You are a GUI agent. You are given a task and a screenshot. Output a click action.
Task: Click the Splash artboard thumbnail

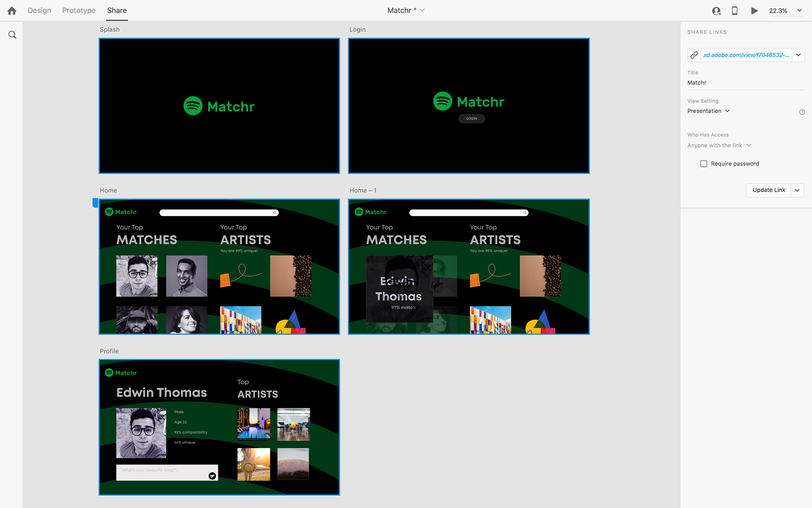pyautogui.click(x=219, y=106)
